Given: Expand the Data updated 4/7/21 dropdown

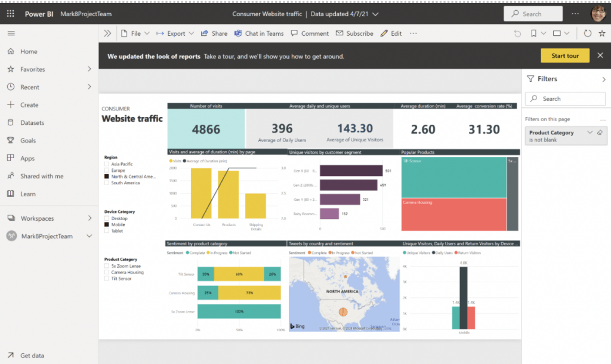Looking at the screenshot, I should coord(375,14).
